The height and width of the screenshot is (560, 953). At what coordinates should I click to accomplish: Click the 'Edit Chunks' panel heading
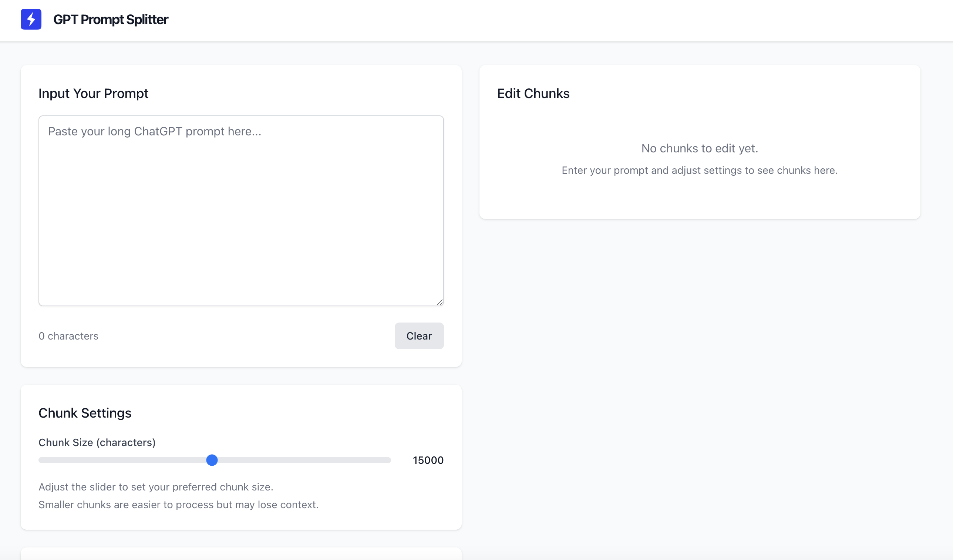pyautogui.click(x=533, y=94)
